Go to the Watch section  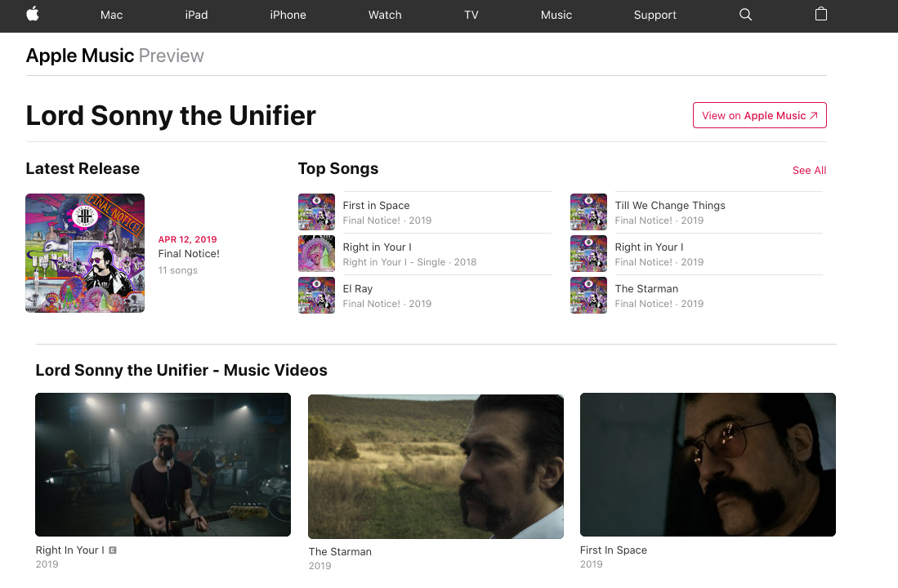(385, 15)
